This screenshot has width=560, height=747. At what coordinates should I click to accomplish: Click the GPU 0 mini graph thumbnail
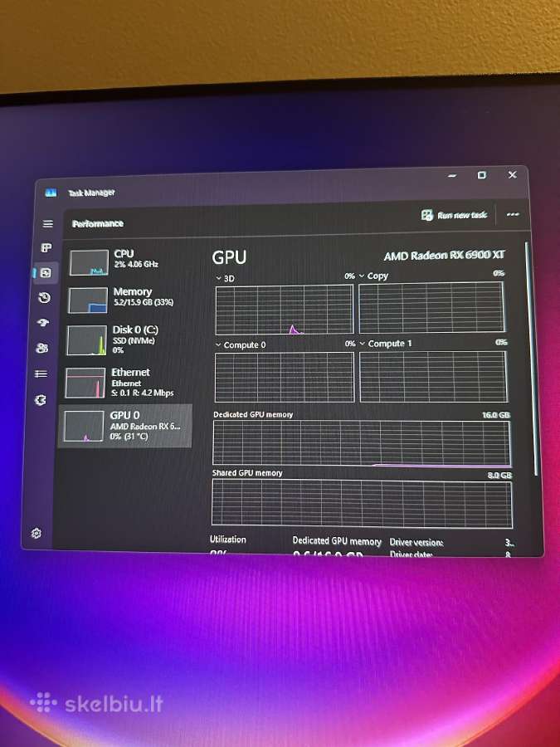(x=83, y=426)
